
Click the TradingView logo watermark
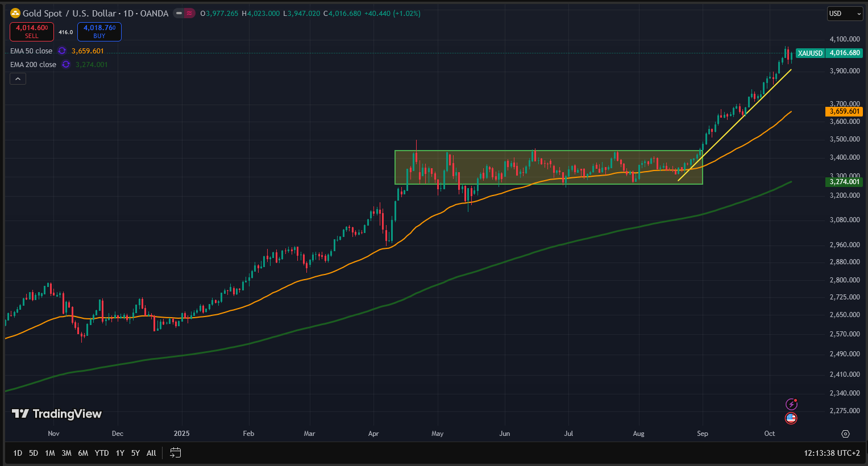[x=57, y=414]
